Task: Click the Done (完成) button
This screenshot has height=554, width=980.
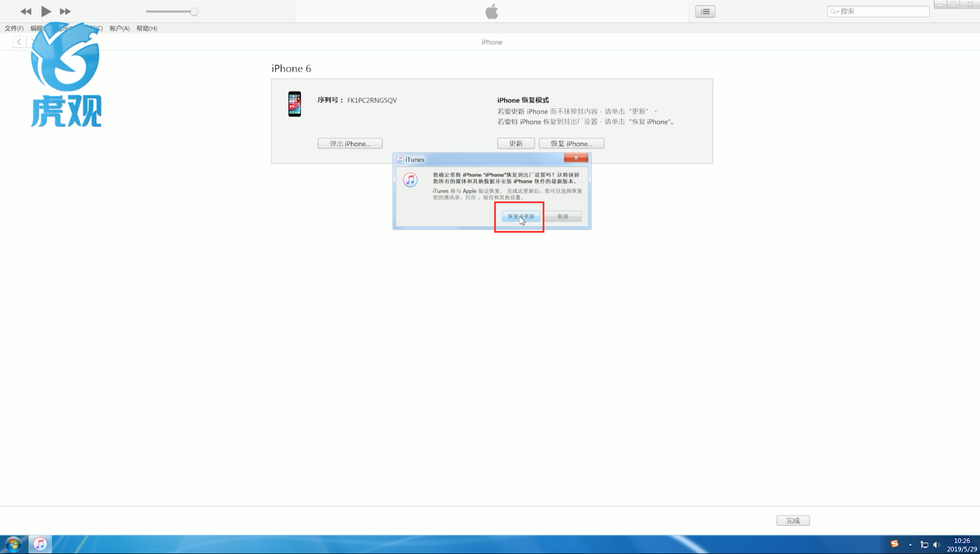Action: (x=793, y=520)
